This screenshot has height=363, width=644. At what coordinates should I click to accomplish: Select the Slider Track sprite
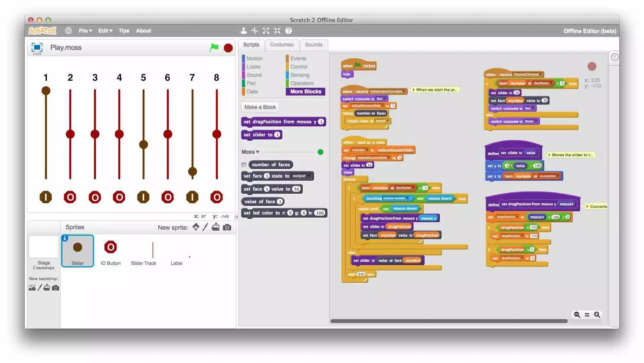(144, 251)
